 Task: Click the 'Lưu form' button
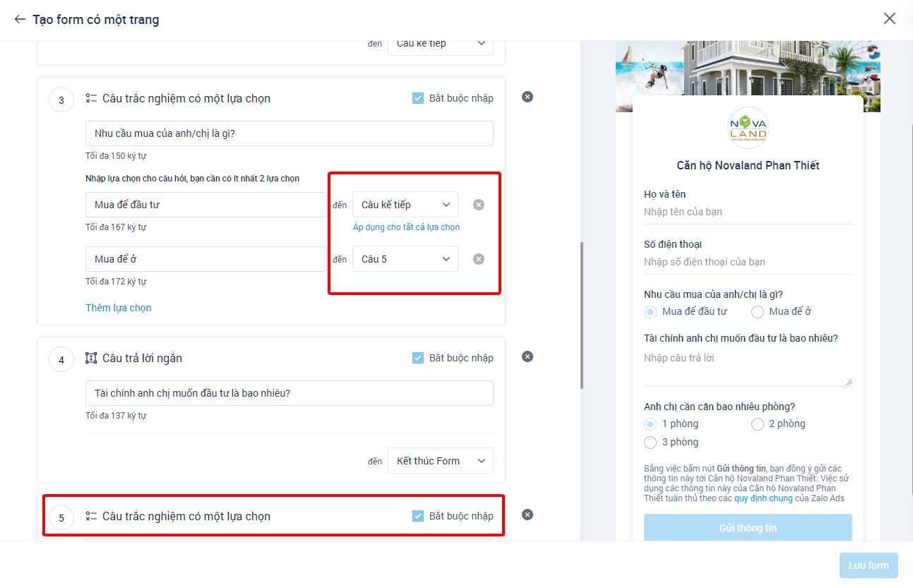869,565
